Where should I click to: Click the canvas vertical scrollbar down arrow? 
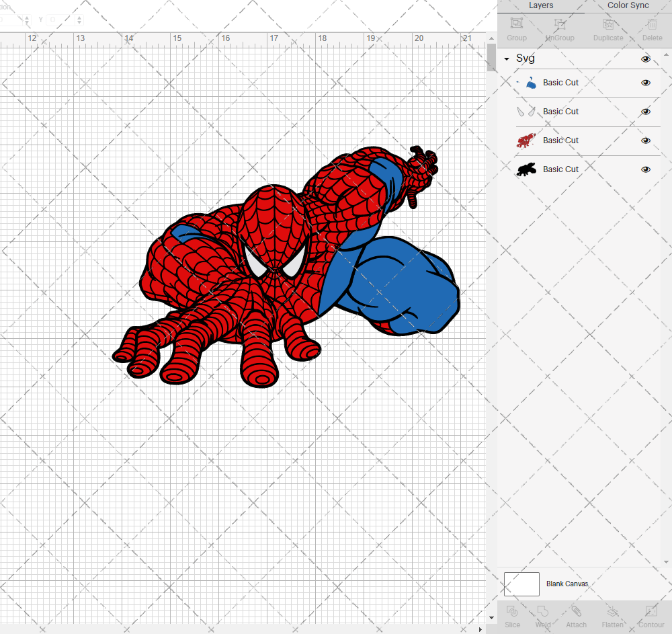pos(492,618)
